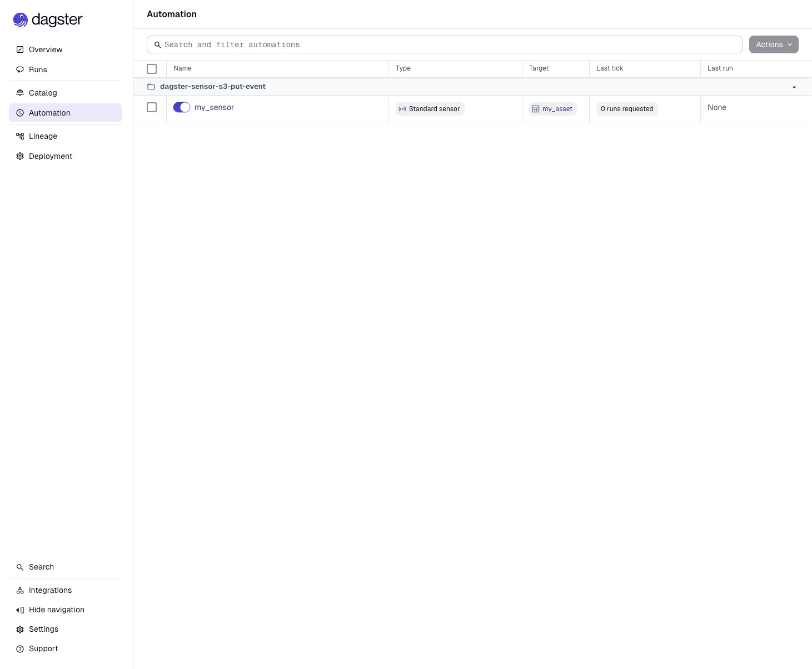
Task: Click the Lineage graph icon
Action: click(20, 136)
